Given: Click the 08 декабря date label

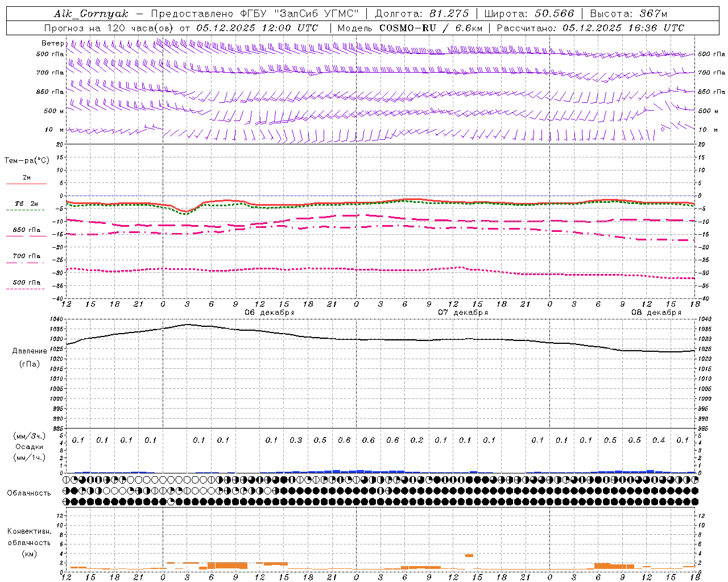Looking at the screenshot, I should pos(656,313).
